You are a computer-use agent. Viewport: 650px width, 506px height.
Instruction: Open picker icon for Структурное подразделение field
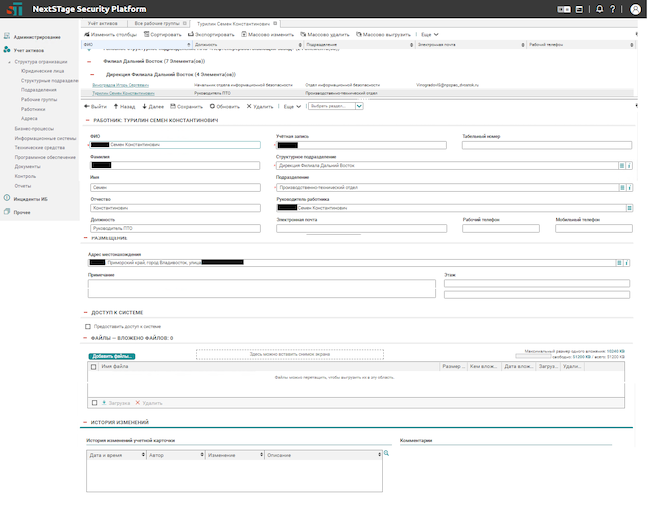pyautogui.click(x=621, y=164)
